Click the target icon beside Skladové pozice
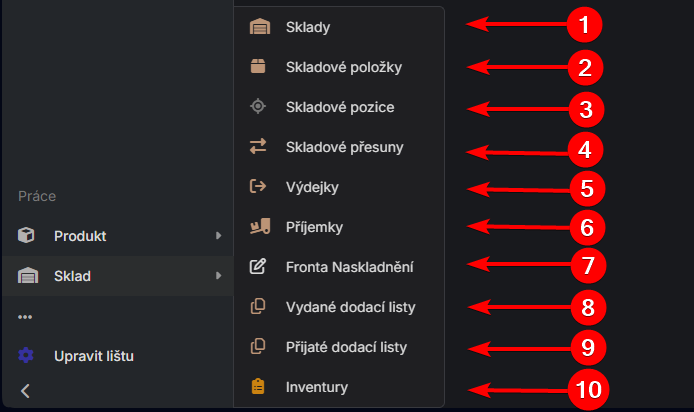Screen dimensions: 694x412 pos(259,106)
